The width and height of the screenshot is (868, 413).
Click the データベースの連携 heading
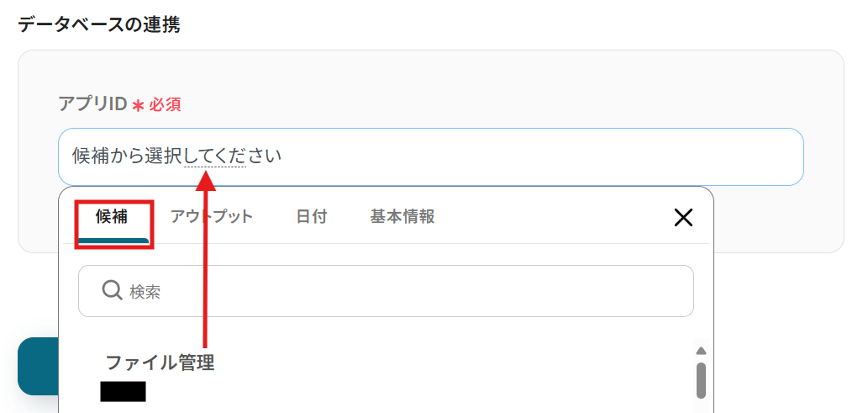98,24
